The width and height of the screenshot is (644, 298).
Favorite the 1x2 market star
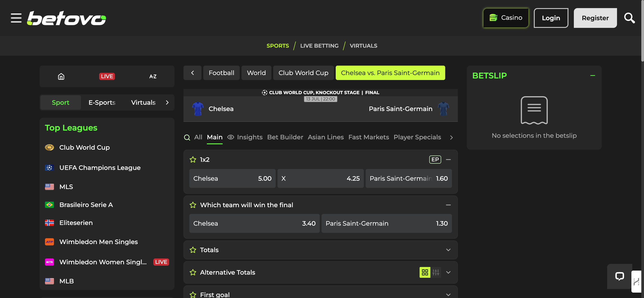[193, 160]
